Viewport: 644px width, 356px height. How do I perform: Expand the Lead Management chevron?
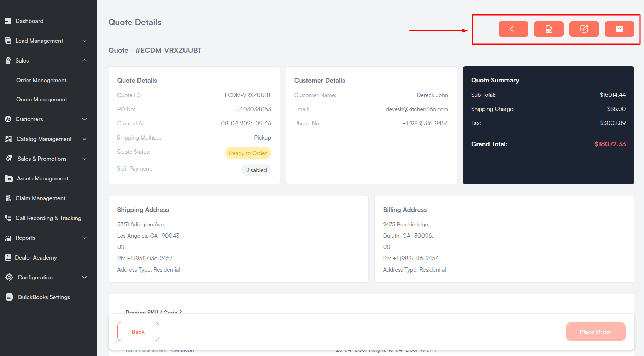84,41
